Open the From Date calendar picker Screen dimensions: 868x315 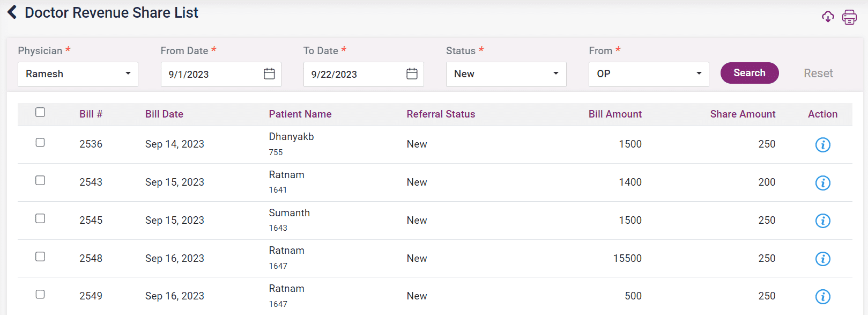point(269,74)
